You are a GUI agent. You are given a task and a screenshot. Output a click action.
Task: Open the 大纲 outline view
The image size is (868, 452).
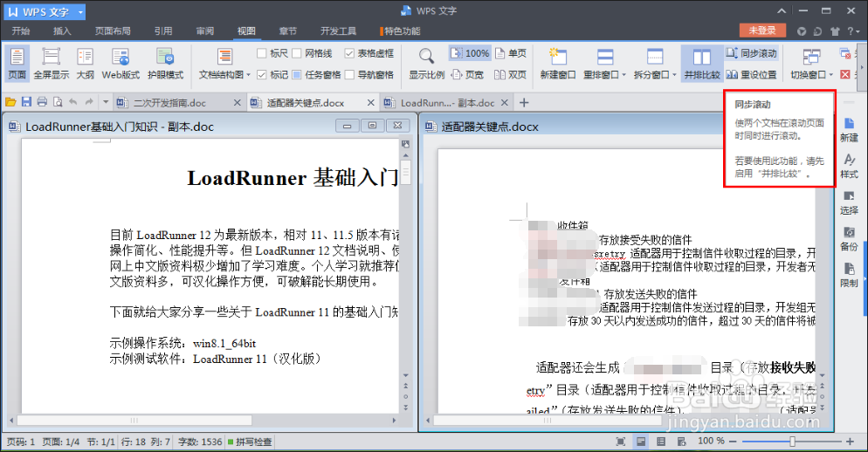(x=86, y=63)
